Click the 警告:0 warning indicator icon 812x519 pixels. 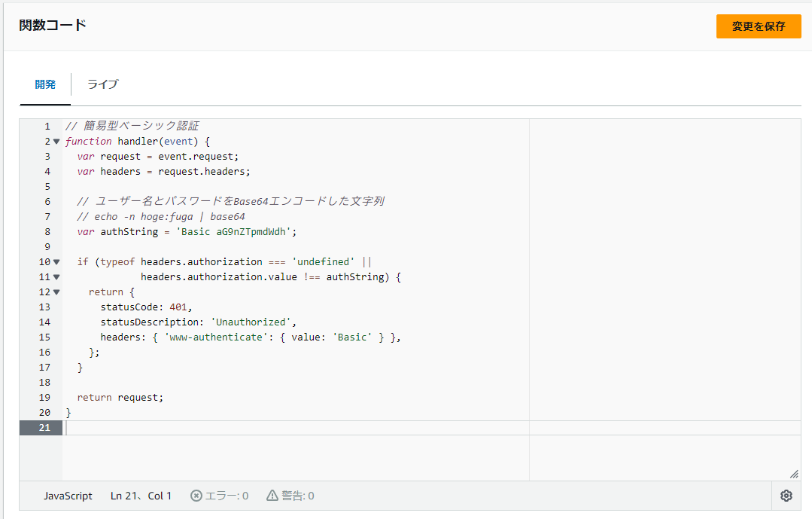point(272,495)
